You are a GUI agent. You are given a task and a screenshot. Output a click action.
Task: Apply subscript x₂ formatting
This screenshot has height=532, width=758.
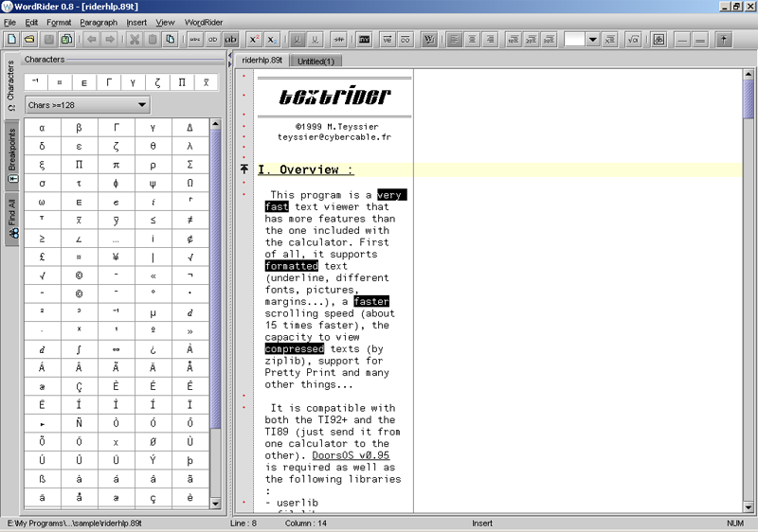point(272,40)
